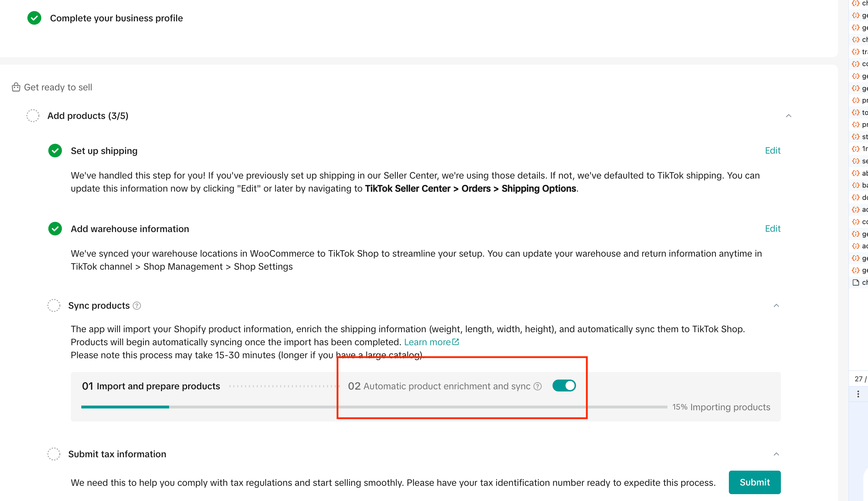
Task: Select step 02 Automatic product enrichment and sync
Action: 439,386
